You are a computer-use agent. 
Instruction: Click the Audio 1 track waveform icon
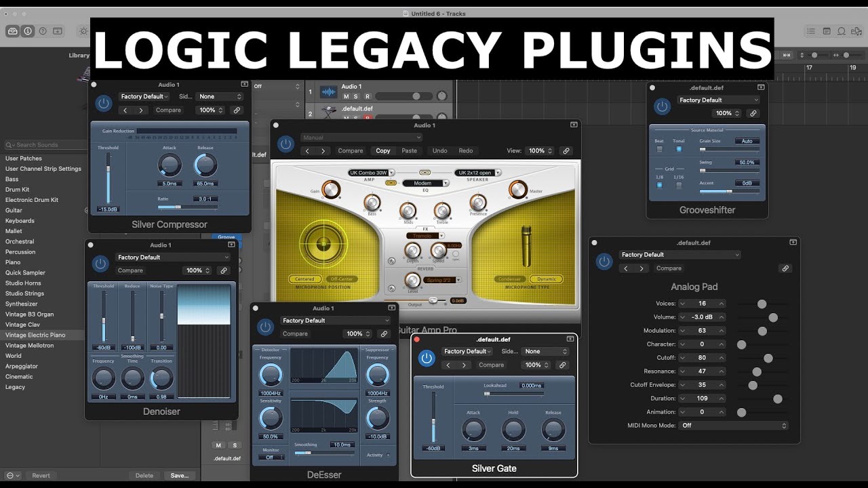pos(329,91)
